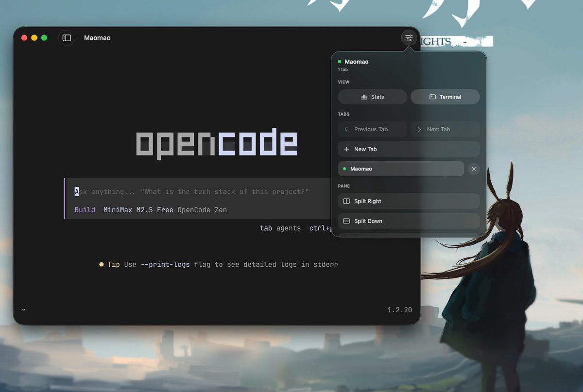Click the green fullscreen window button

(x=44, y=38)
